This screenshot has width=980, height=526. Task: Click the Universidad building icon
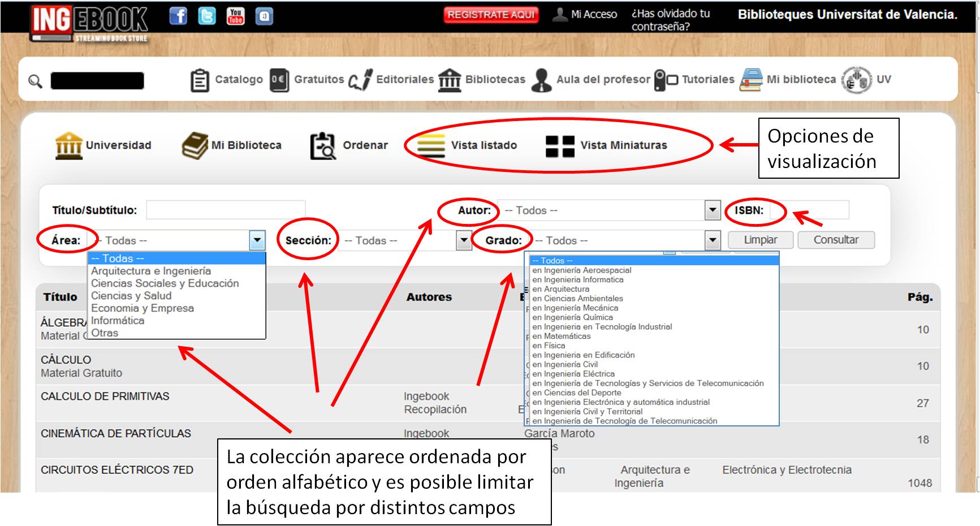coord(68,146)
